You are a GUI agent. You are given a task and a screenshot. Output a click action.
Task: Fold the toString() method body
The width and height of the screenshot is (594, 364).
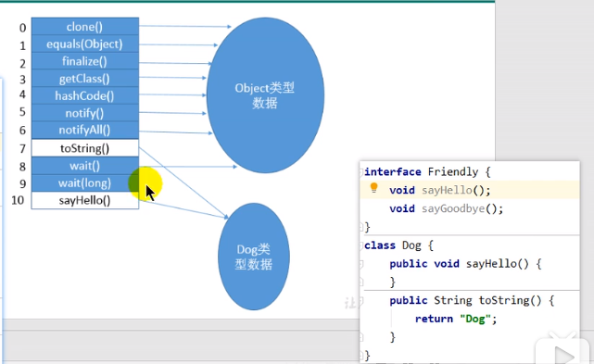361,301
